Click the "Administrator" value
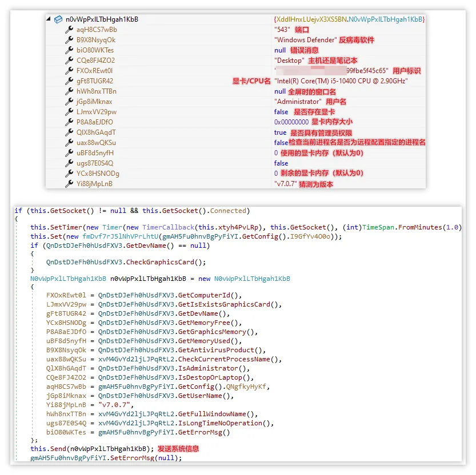This screenshot has height=475, width=476. click(x=298, y=102)
